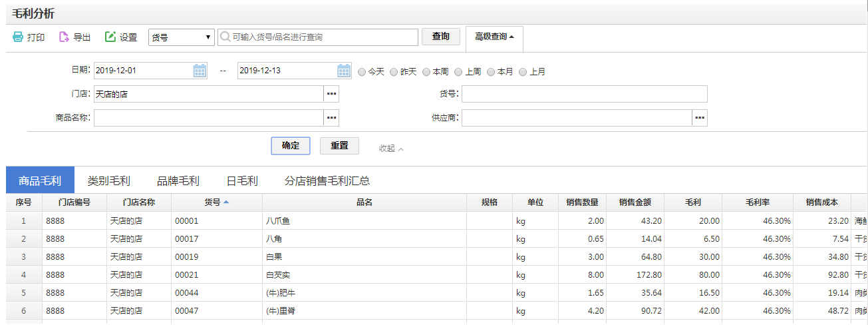Click the search magnifier icon

click(x=225, y=37)
